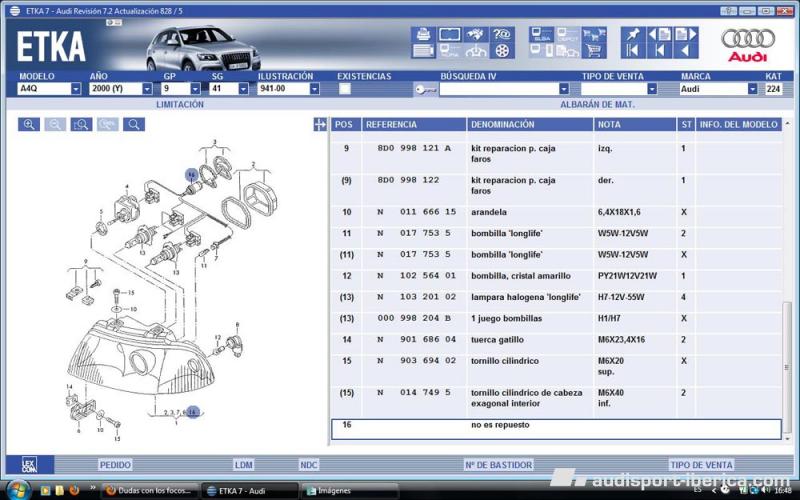Open the binoculars search tool
800x500 pixels.
coord(476,35)
